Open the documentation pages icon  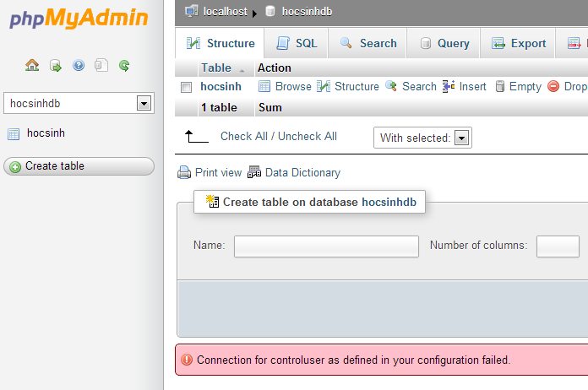[x=101, y=66]
